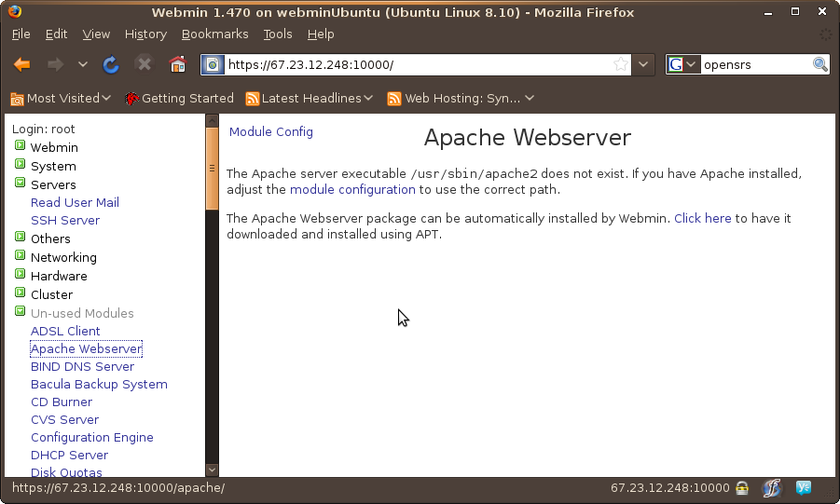Click the Firefox back arrow button
The width and height of the screenshot is (840, 504).
[x=22, y=65]
